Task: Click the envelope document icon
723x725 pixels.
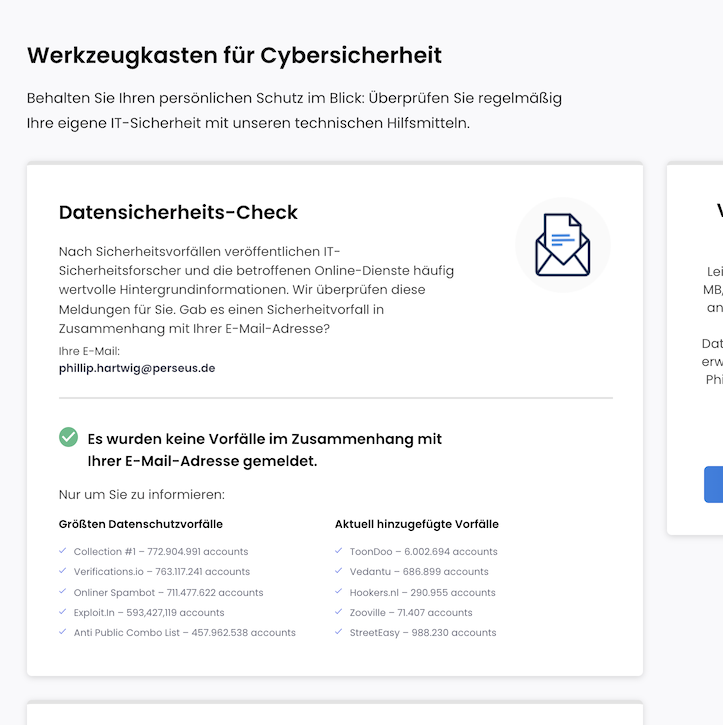Action: pyautogui.click(x=563, y=245)
